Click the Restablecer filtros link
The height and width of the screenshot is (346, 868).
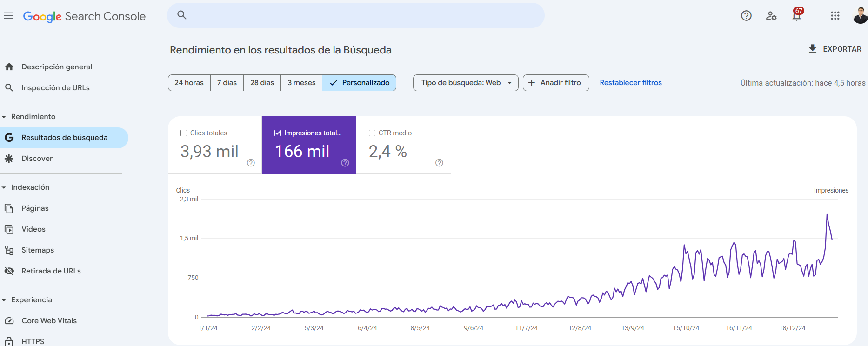point(630,83)
